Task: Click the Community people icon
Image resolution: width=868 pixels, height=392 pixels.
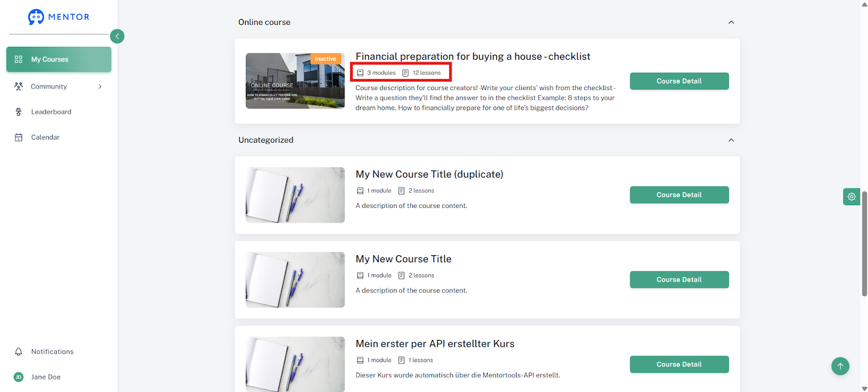Action: coord(18,86)
